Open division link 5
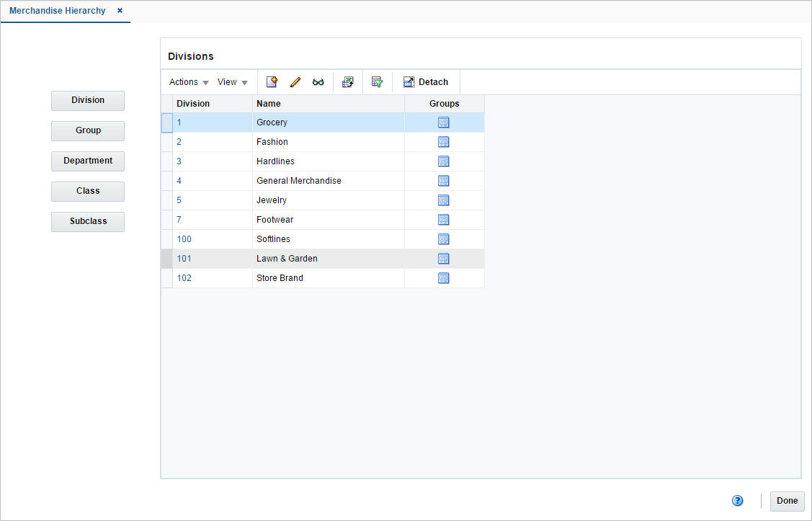812x521 pixels. (x=179, y=200)
